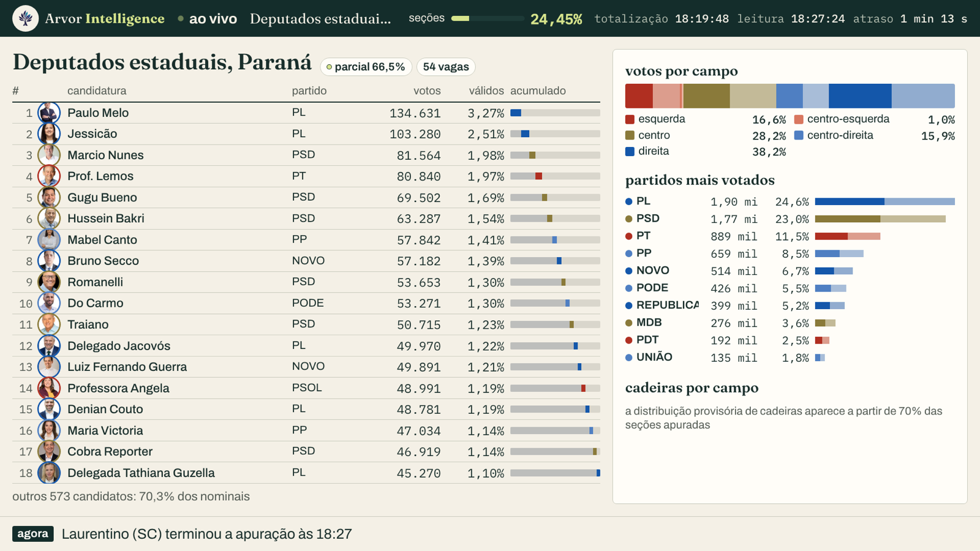980x551 pixels.
Task: Open Paulo Melo's candidate avatar
Action: (x=49, y=113)
